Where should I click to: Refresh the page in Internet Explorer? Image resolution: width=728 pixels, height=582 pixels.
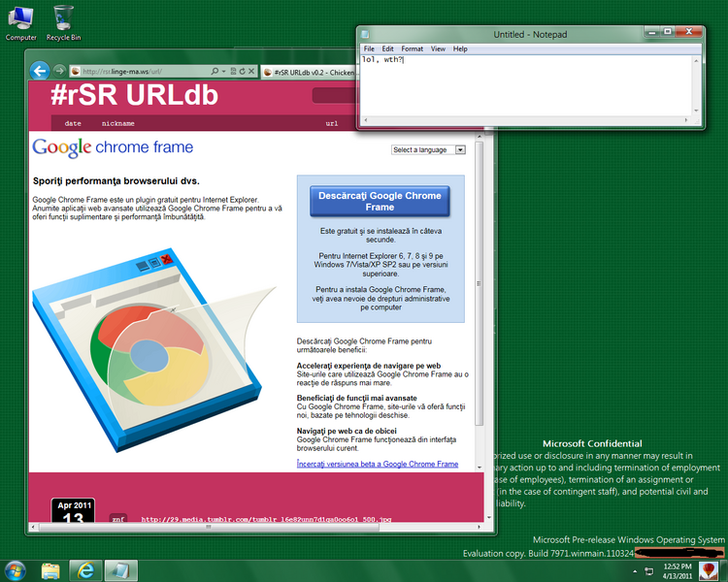pos(242,71)
